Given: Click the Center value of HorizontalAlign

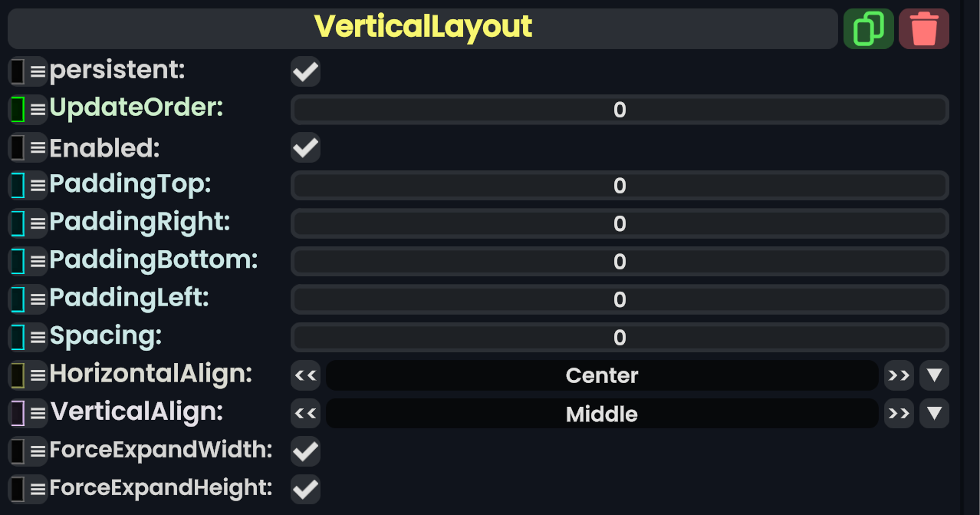Looking at the screenshot, I should tap(602, 375).
